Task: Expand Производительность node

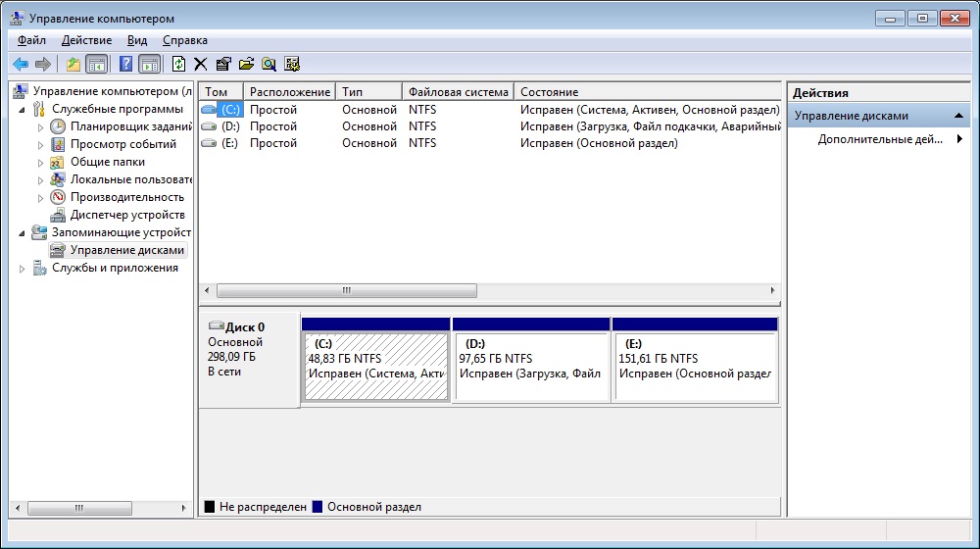Action: (40, 198)
